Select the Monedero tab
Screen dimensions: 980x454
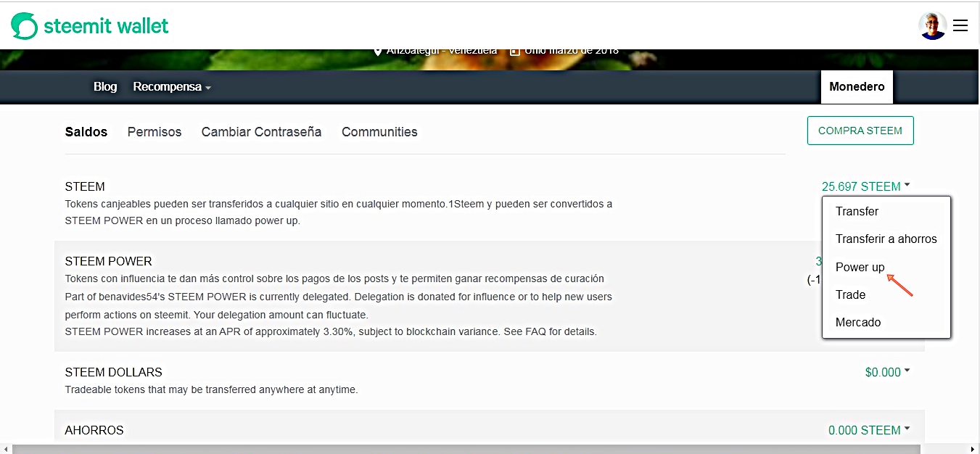[x=857, y=87]
